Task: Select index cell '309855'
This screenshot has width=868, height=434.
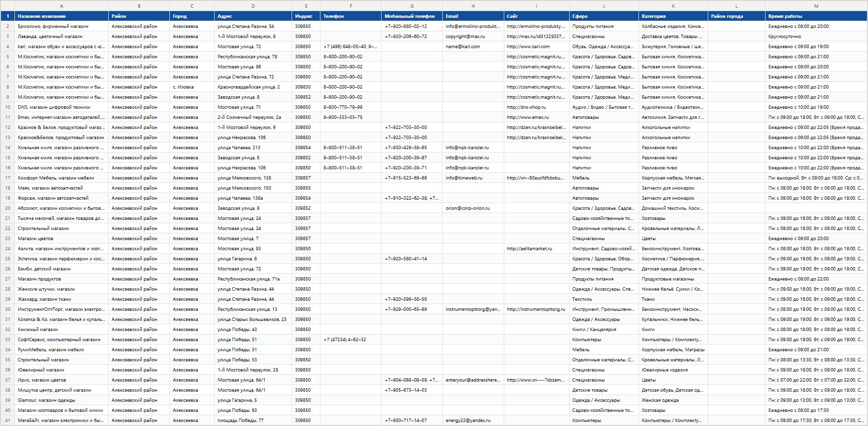Action: (306, 188)
